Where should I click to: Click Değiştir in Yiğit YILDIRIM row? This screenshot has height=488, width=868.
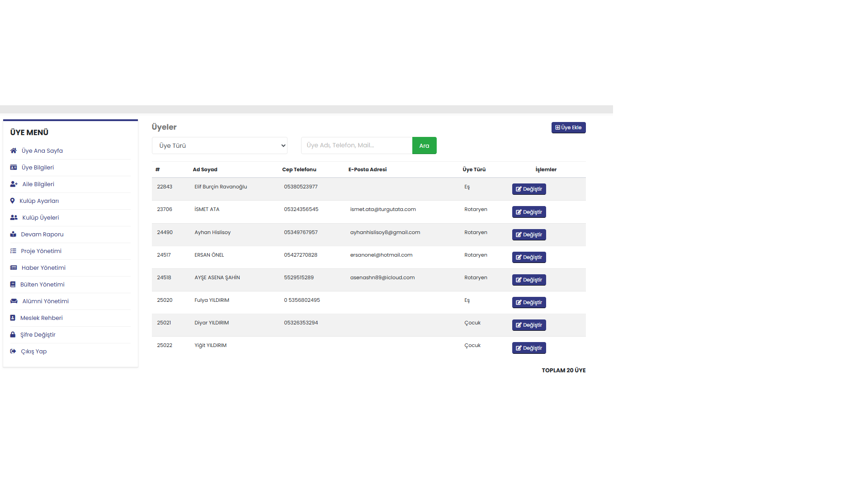pos(528,348)
